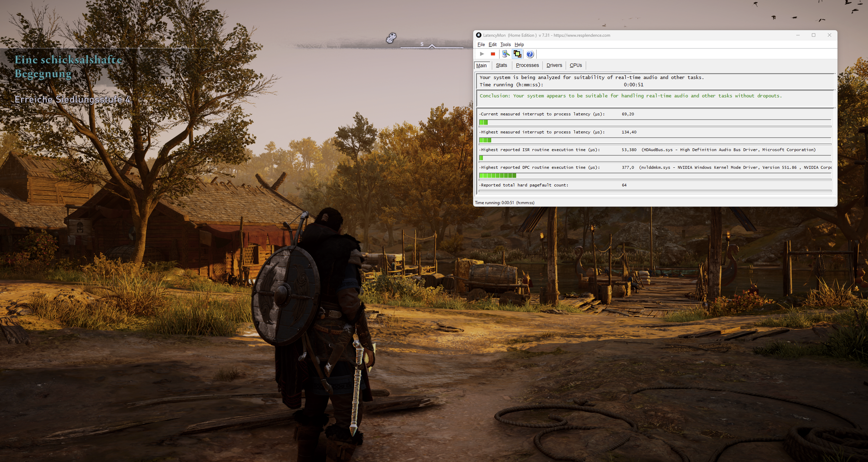The height and width of the screenshot is (462, 868).
Task: Switch to the Stats tab
Action: [501, 66]
